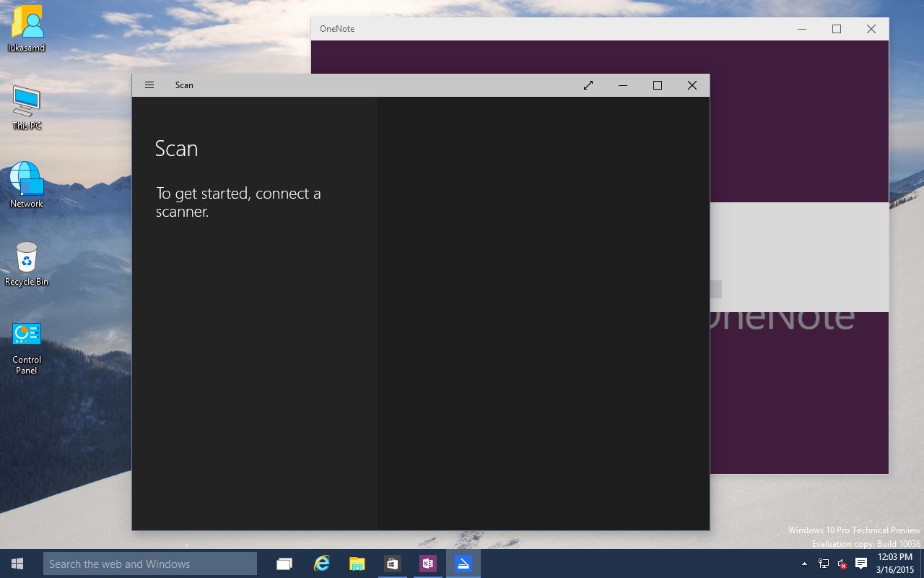This screenshot has width=924, height=578.
Task: Open File Explorer from the taskbar
Action: tap(357, 564)
